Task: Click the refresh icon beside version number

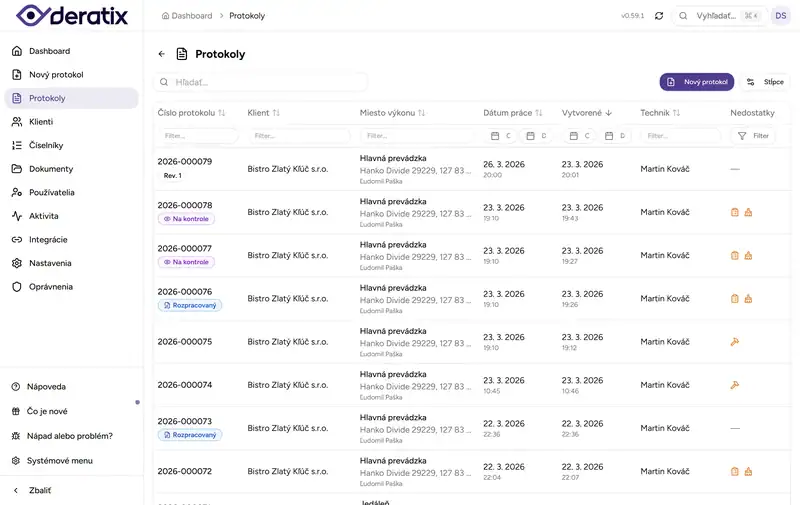Action: (659, 16)
